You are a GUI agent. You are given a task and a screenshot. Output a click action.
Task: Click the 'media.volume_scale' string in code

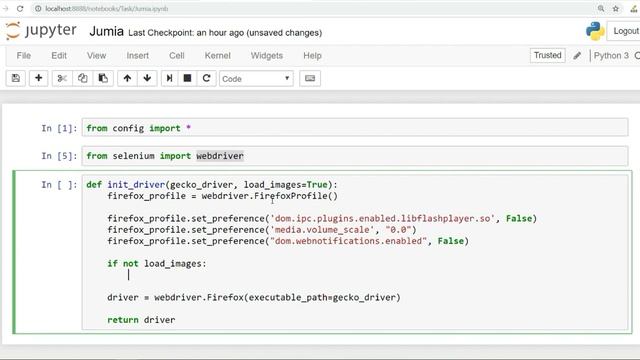322,230
